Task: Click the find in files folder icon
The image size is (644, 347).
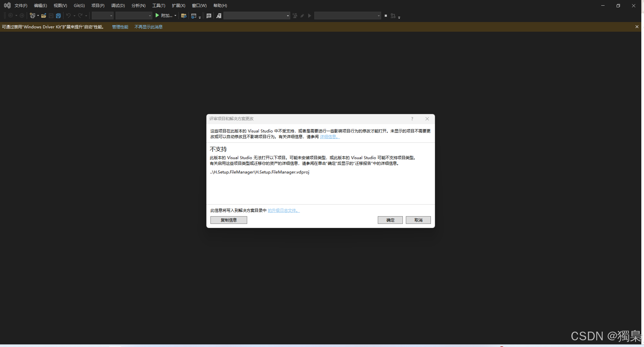Action: pyautogui.click(x=184, y=16)
